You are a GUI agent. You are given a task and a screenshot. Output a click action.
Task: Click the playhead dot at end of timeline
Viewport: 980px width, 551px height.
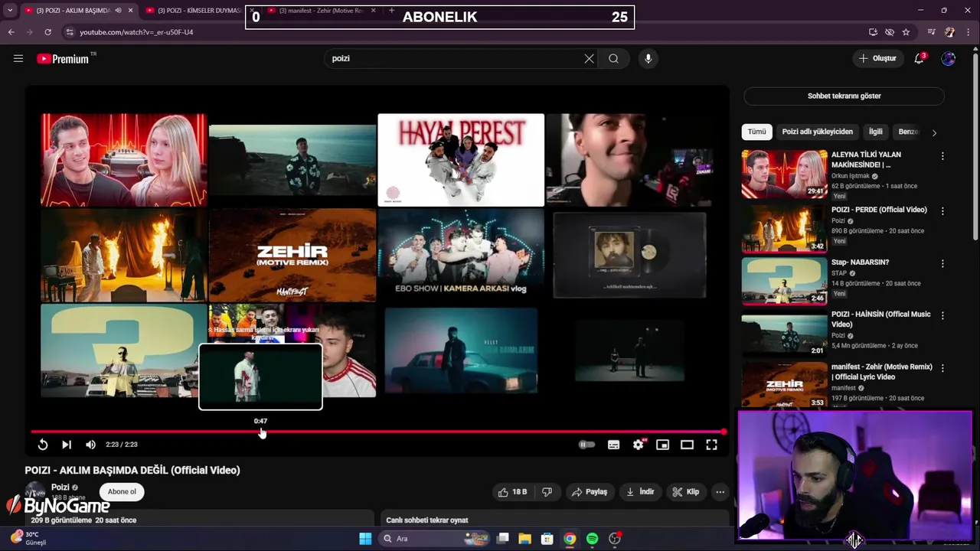tap(723, 432)
